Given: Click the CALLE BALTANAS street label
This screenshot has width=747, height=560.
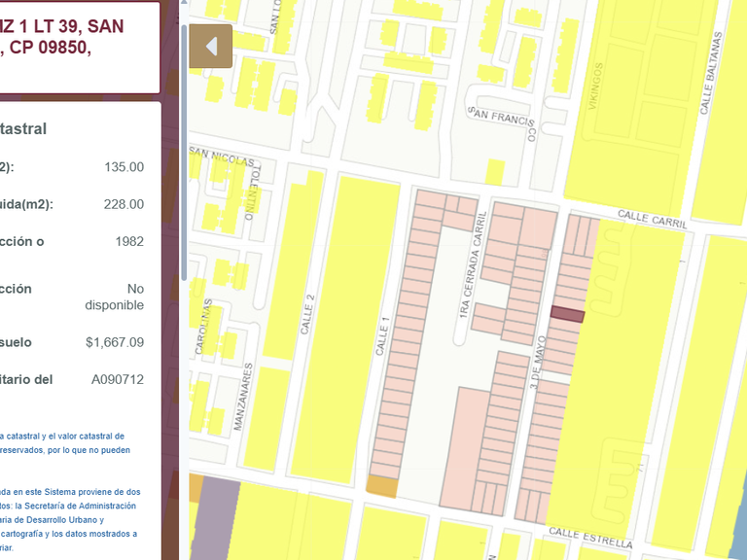Looking at the screenshot, I should point(711,73).
